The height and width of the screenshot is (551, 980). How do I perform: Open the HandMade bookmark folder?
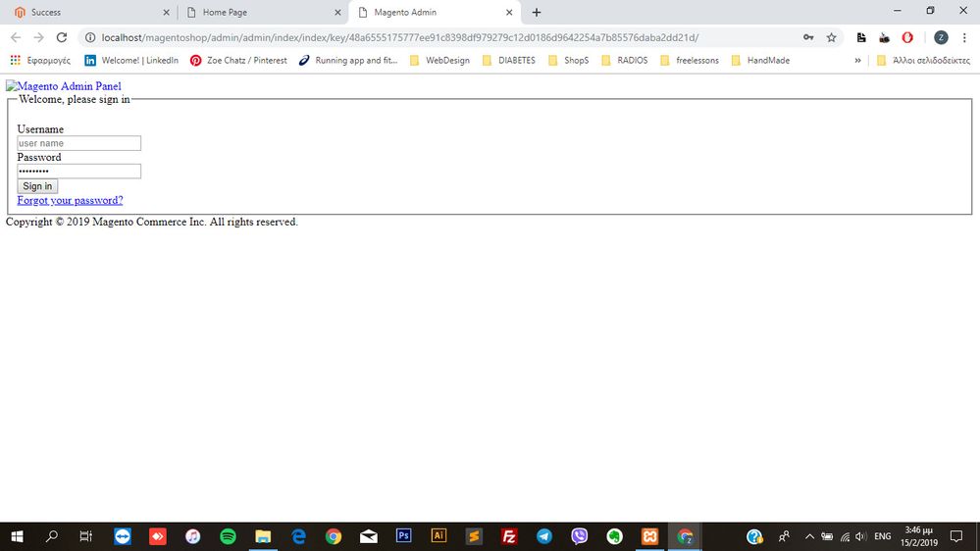point(760,60)
